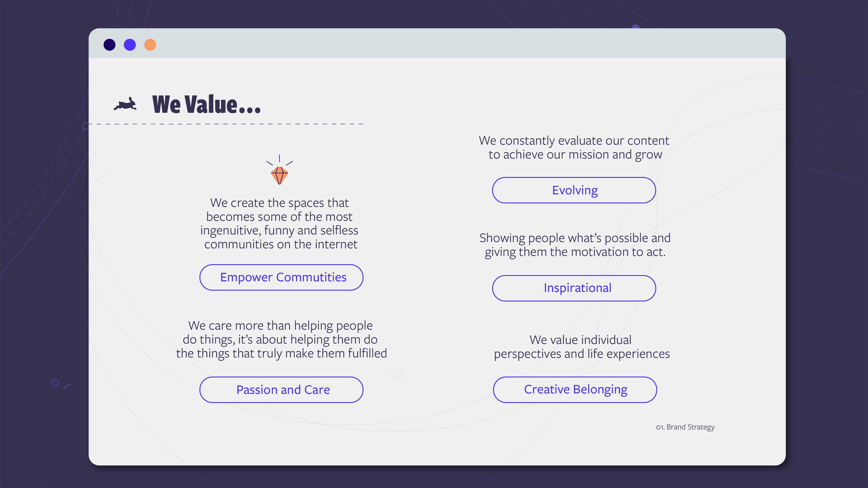Click the individual perspectives paragraph
The width and height of the screenshot is (868, 488).
pyautogui.click(x=581, y=347)
